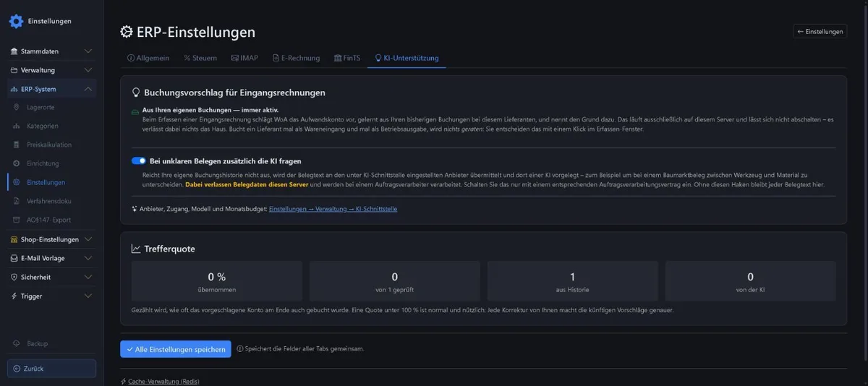Image resolution: width=868 pixels, height=386 pixels.
Task: Open the E-Rechnung tab
Action: (x=296, y=58)
